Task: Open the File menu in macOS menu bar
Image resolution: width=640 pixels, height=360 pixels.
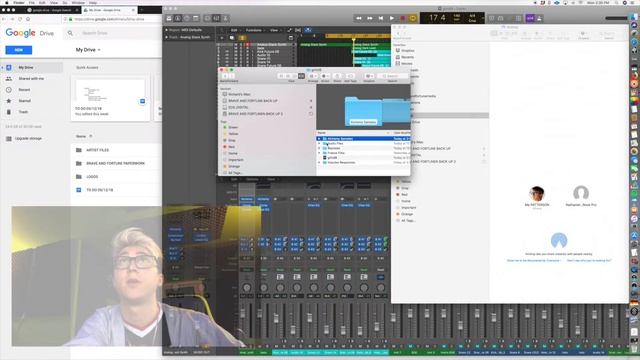Action: (31, 2)
